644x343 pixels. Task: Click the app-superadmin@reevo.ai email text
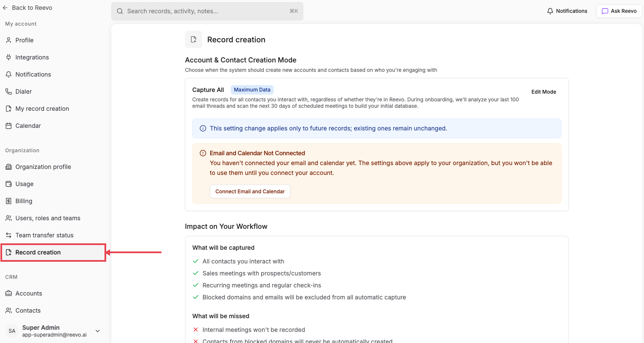point(54,335)
